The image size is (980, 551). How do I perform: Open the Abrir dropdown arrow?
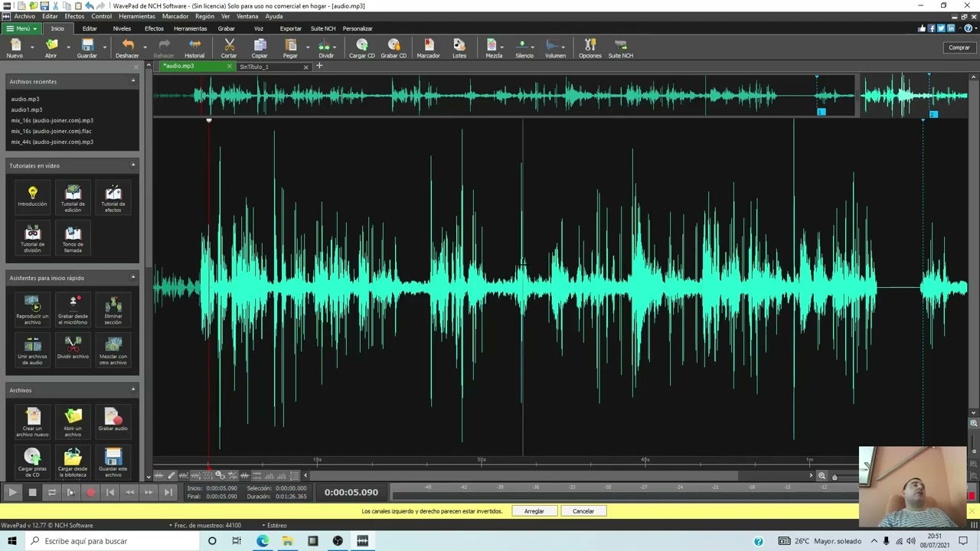67,47
